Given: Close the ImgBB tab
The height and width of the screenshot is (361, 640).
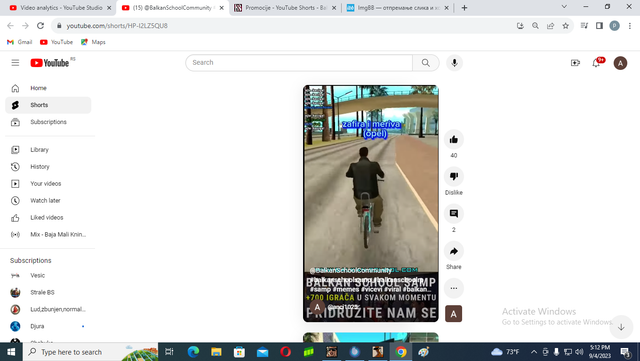Looking at the screenshot, I should click(446, 8).
